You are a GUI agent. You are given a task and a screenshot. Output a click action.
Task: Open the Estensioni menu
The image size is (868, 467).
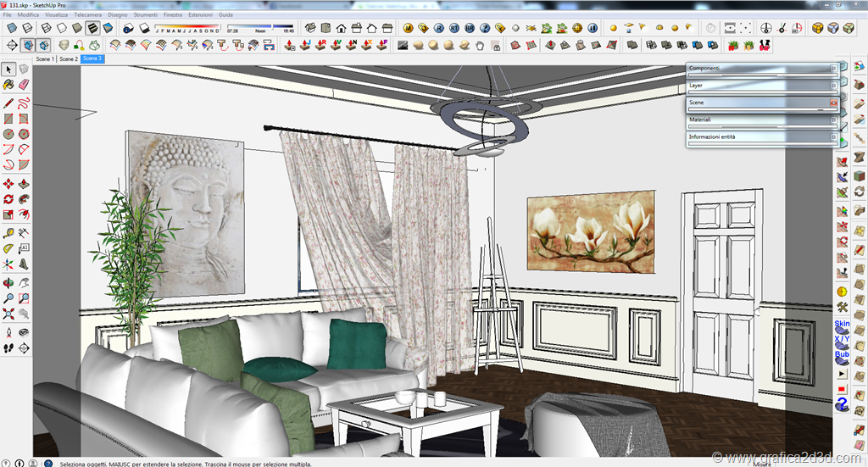201,15
